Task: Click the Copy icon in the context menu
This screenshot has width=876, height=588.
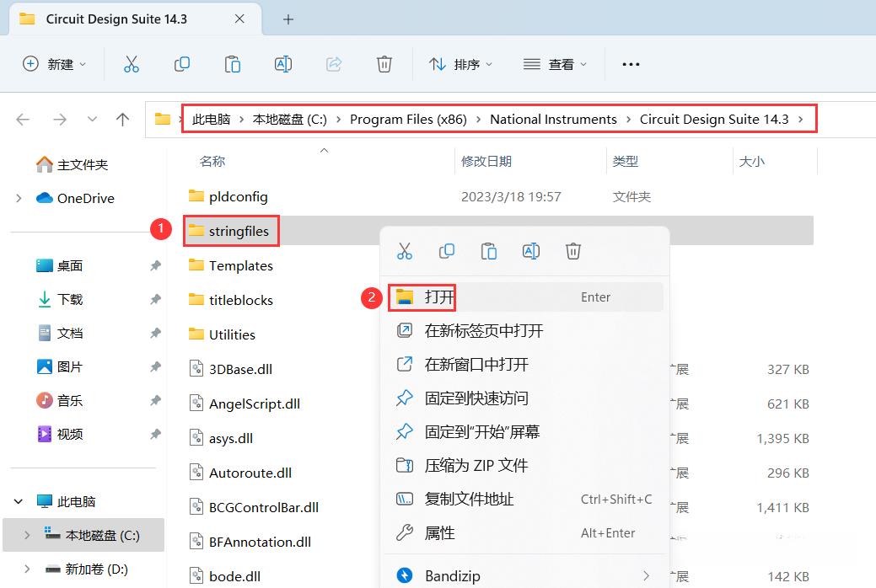Action: 446,251
